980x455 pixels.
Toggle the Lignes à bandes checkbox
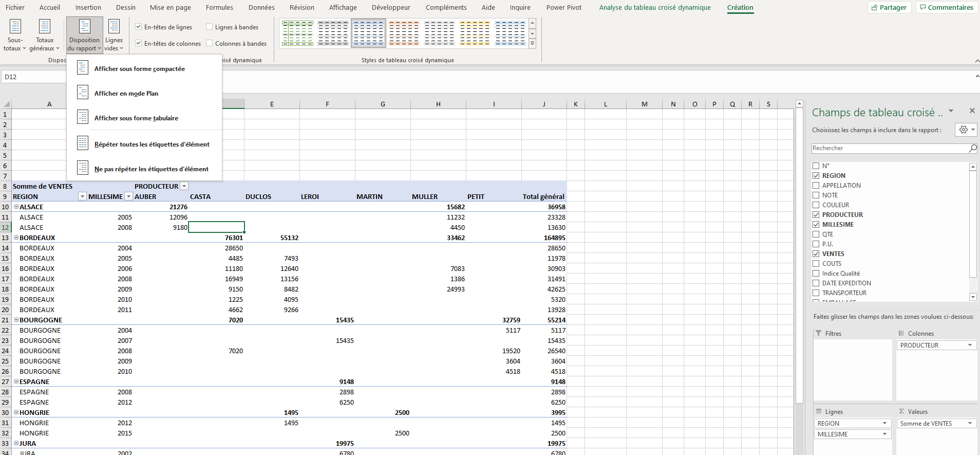[210, 27]
